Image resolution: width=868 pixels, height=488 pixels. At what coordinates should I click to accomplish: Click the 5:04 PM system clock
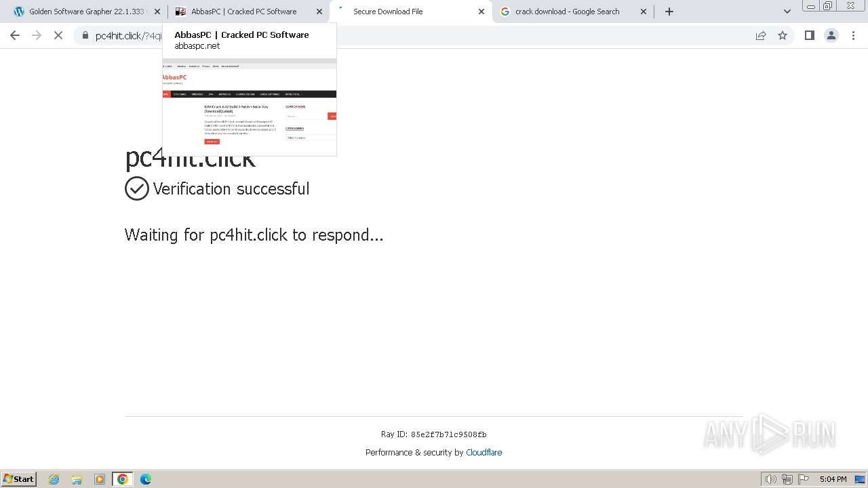(833, 479)
